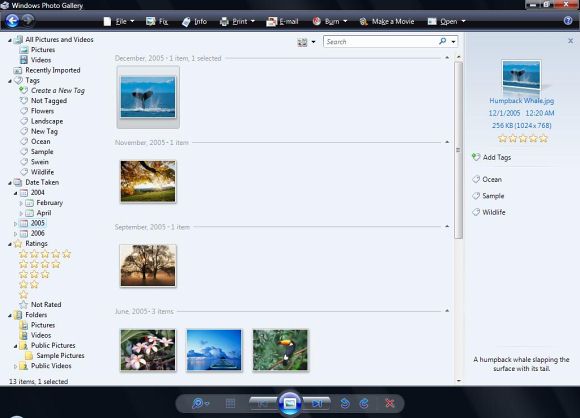
Task: Select the November 2005 autumn leaves thumbnail
Action: [148, 181]
